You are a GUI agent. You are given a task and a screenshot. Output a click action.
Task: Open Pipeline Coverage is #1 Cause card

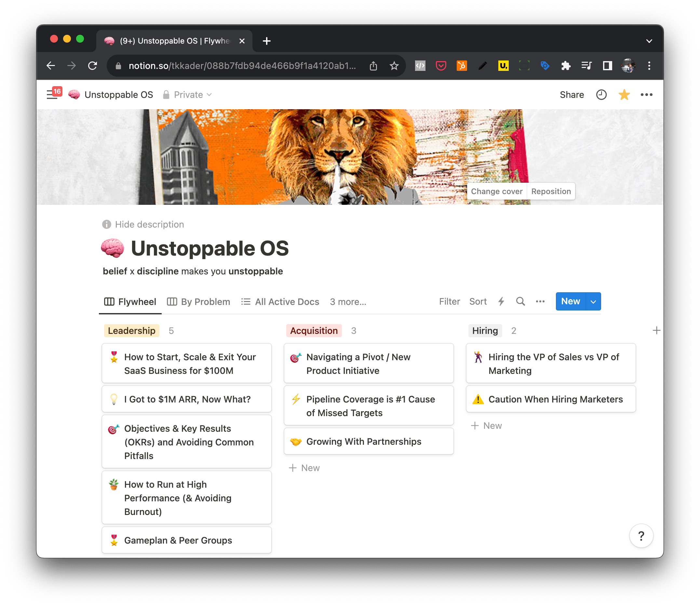click(x=369, y=405)
